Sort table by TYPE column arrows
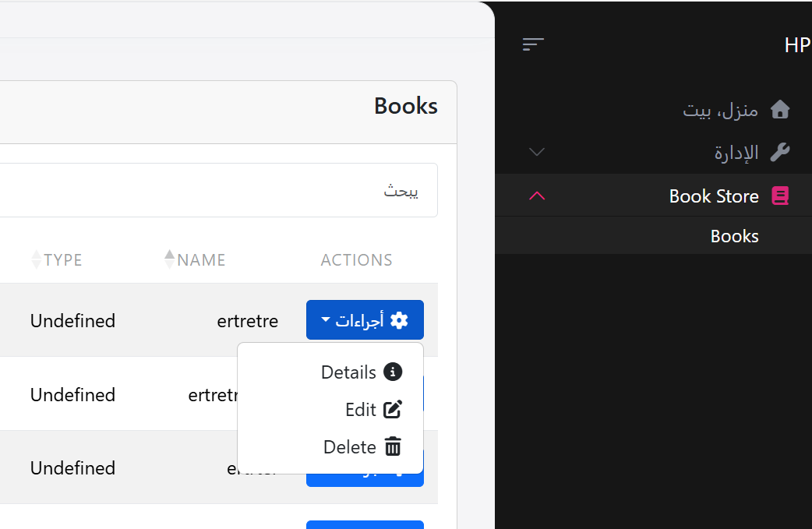Viewport: 812px width, 529px height. [x=37, y=259]
